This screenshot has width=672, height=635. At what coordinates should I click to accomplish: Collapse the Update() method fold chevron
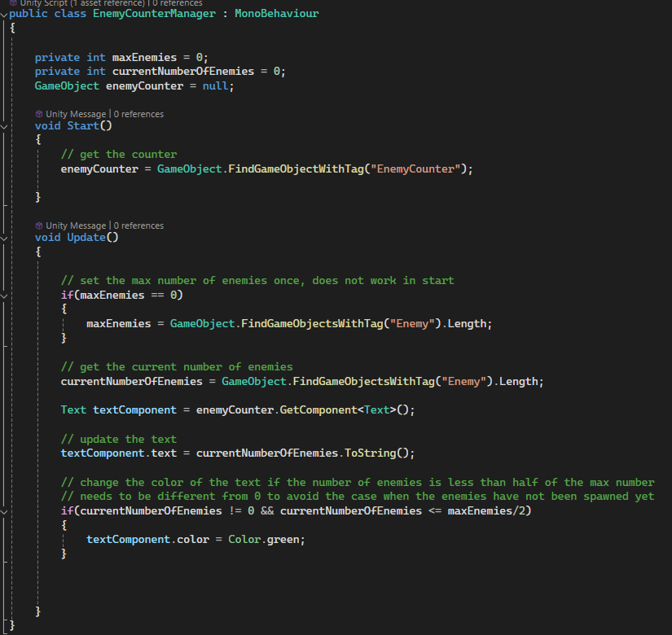click(4, 239)
